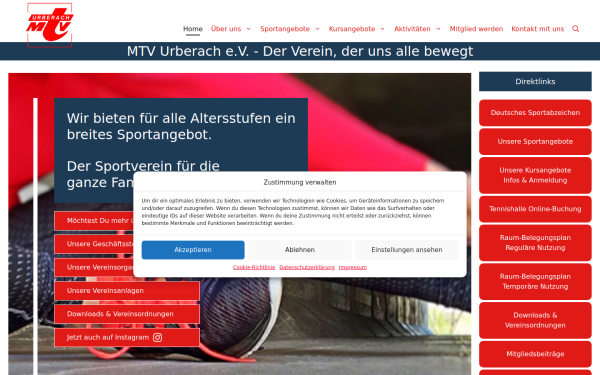
Task: Click Unsere Sportangebote sidebar button
Action: (535, 142)
